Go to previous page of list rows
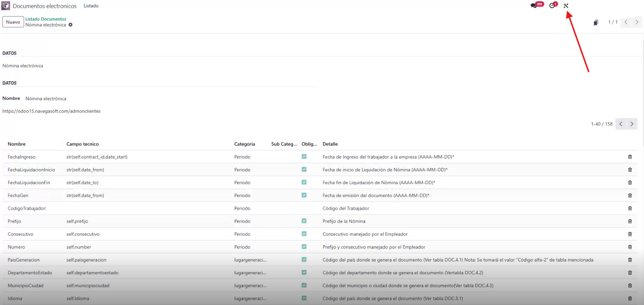 click(621, 124)
